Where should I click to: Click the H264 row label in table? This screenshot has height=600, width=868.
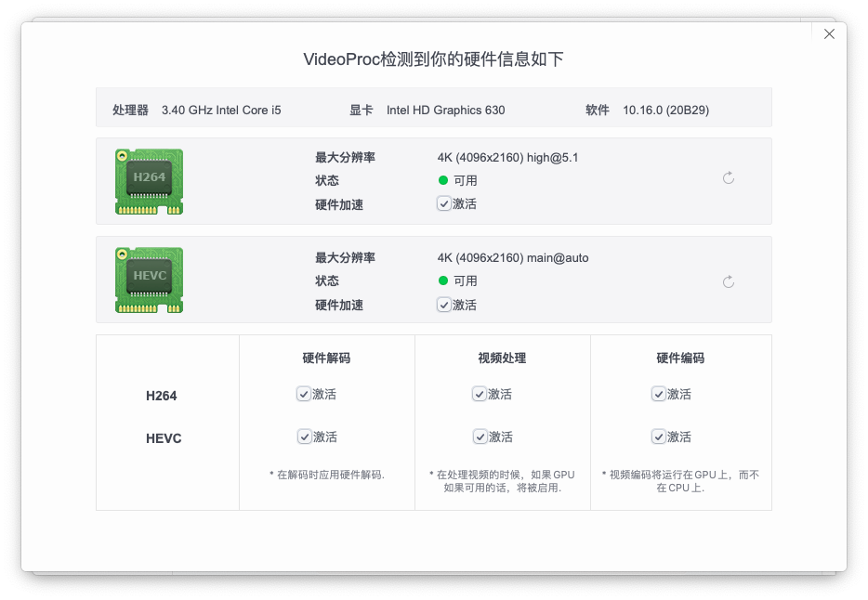[161, 396]
